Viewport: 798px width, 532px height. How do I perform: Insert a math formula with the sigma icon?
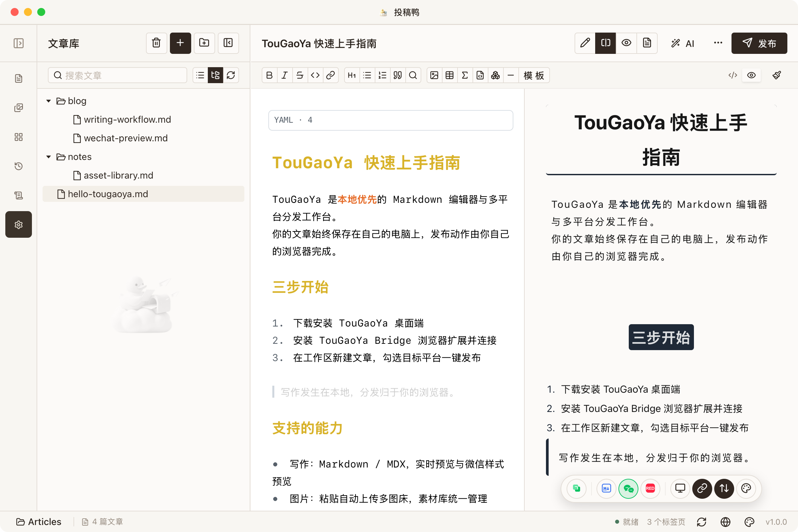(x=465, y=75)
